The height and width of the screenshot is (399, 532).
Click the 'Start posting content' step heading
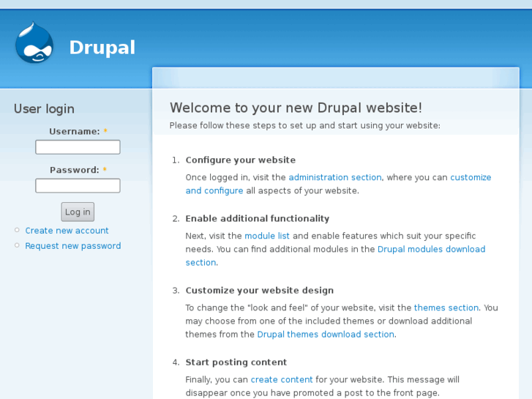236,362
